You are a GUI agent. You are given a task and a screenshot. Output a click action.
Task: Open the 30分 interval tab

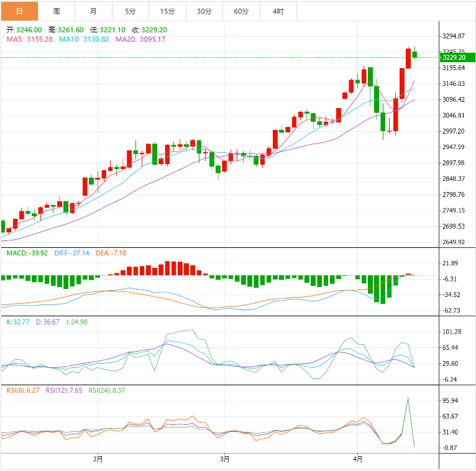point(204,11)
